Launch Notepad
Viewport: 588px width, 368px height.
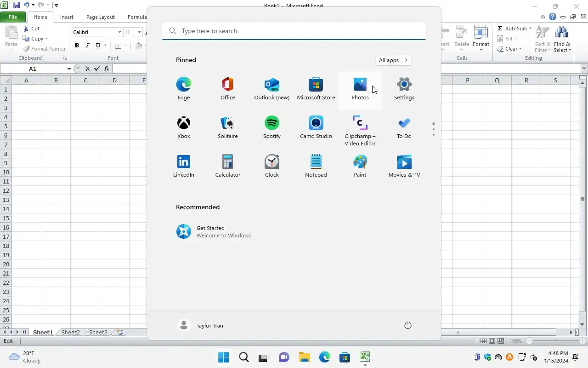pyautogui.click(x=316, y=166)
